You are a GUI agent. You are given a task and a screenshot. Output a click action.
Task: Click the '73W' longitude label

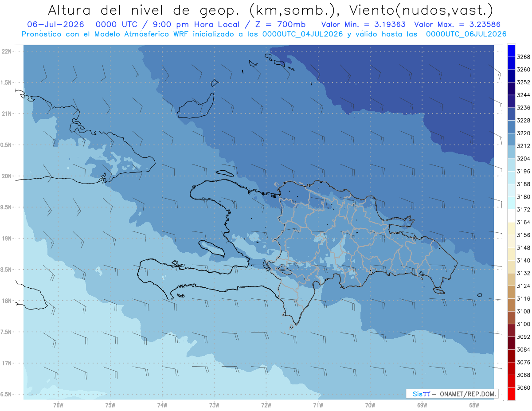(x=214, y=405)
